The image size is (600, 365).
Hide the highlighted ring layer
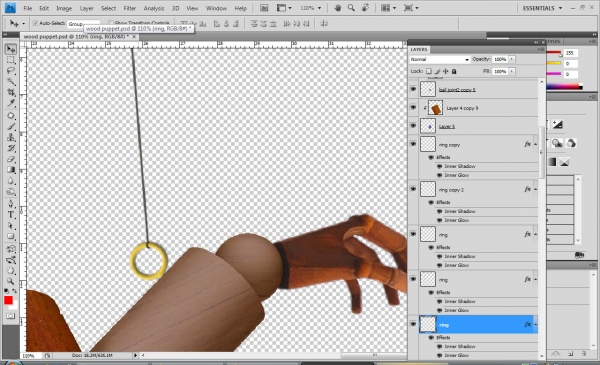point(413,324)
